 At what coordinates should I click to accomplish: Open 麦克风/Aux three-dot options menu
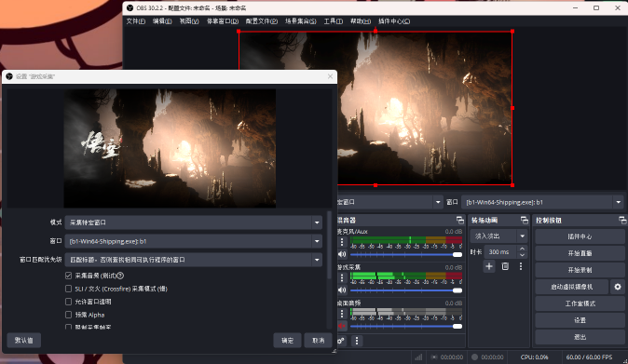coord(342,242)
